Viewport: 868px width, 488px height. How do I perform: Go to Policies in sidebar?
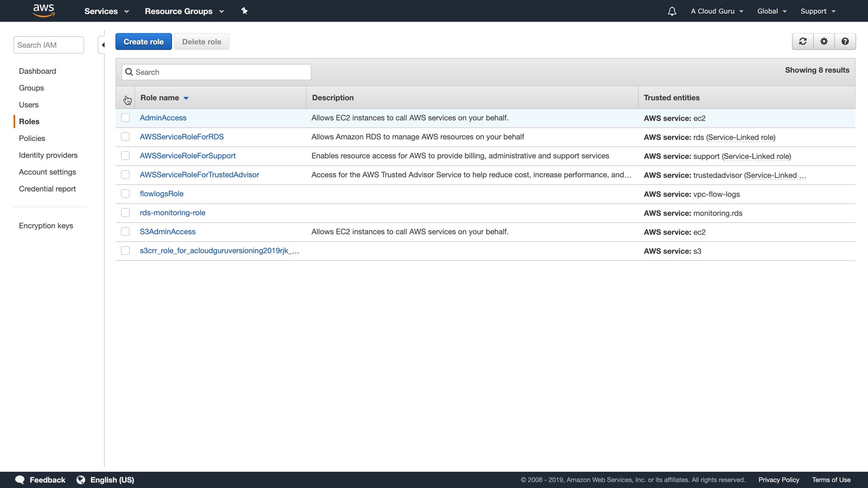(x=32, y=138)
